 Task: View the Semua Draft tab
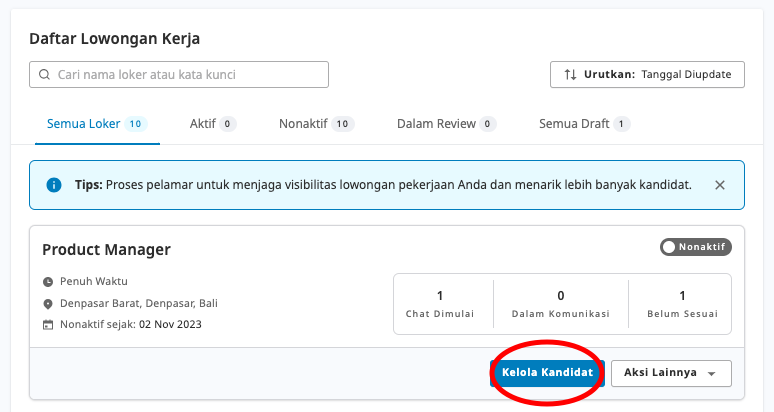(584, 124)
